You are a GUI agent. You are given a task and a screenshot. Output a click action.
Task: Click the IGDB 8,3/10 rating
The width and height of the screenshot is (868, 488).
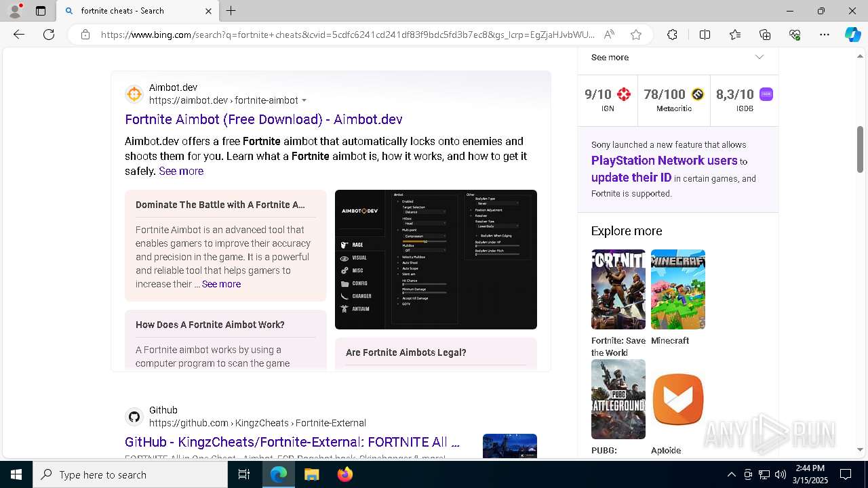(x=745, y=100)
